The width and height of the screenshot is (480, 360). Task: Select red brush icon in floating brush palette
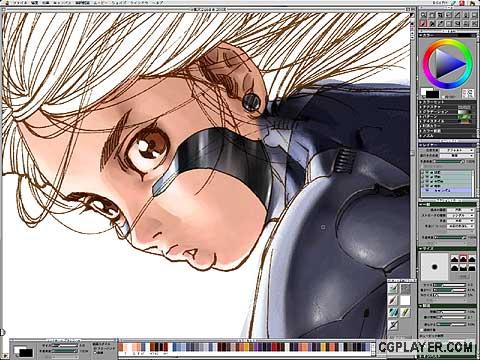coord(392,300)
